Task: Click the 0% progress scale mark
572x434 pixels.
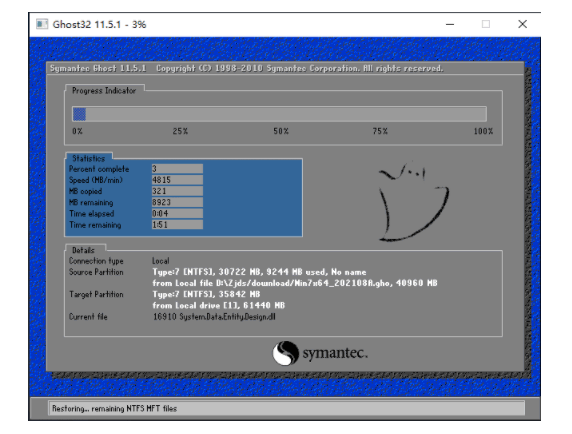Action: click(77, 131)
